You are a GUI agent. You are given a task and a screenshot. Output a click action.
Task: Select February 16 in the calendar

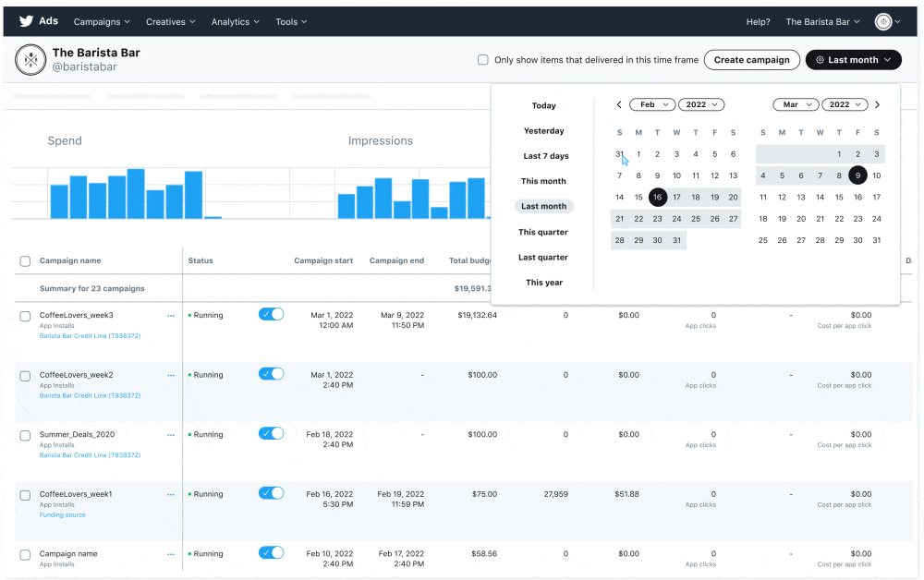pos(658,198)
